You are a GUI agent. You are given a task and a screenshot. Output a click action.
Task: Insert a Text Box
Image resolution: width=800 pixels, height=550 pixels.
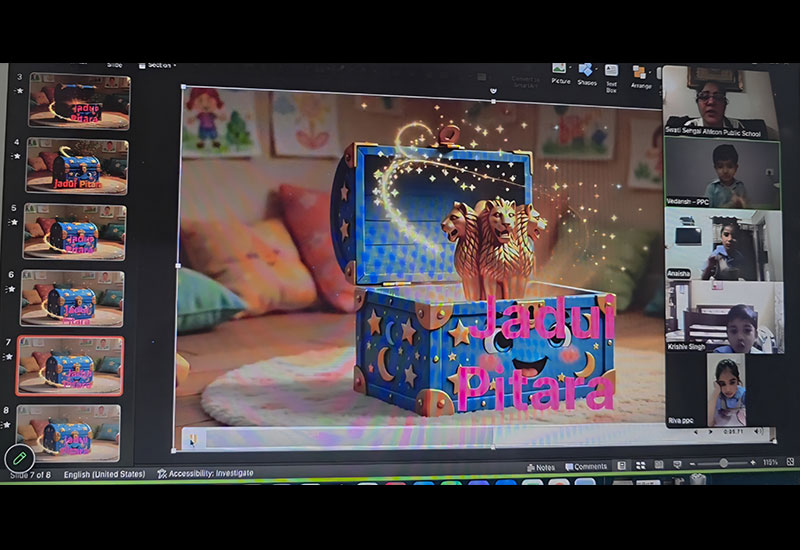coord(611,78)
